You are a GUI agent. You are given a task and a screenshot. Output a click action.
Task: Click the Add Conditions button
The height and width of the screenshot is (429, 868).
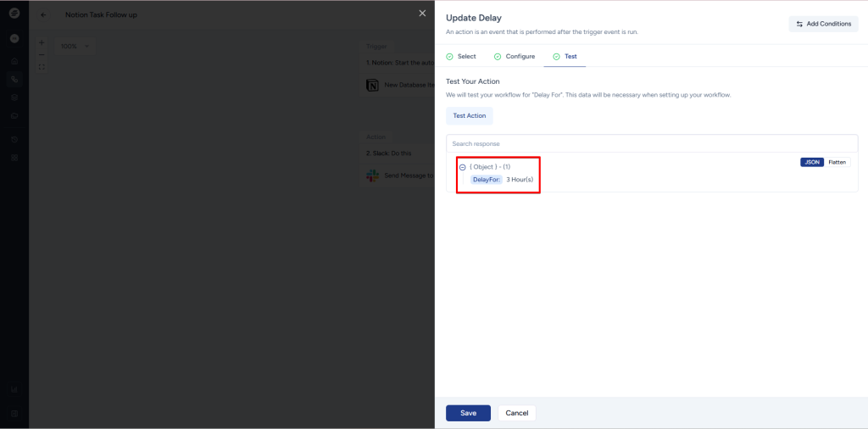point(822,24)
